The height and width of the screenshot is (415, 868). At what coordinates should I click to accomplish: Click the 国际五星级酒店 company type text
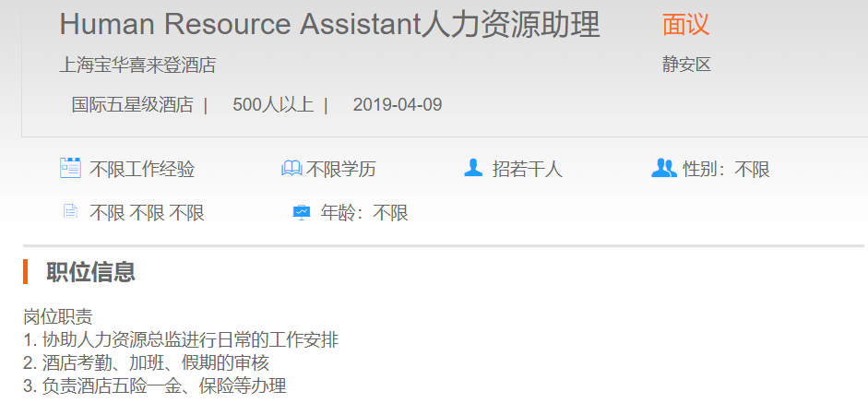point(132,104)
